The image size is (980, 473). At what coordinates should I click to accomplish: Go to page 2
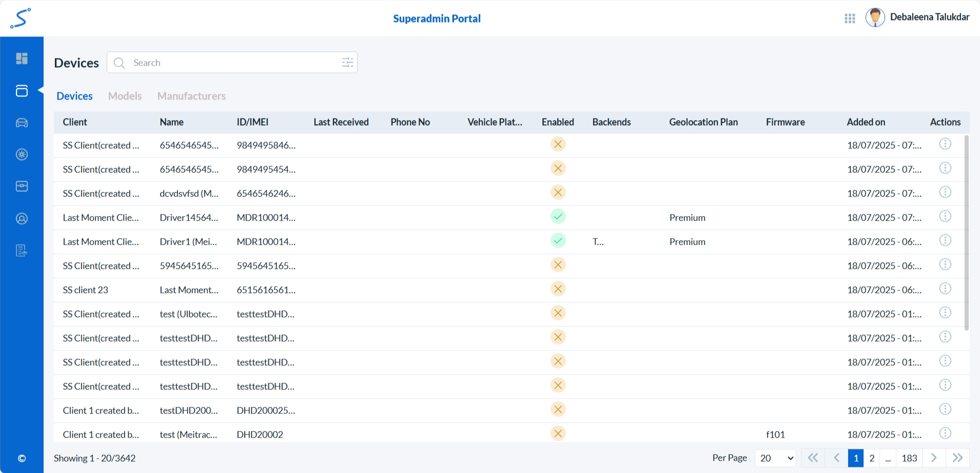(872, 458)
